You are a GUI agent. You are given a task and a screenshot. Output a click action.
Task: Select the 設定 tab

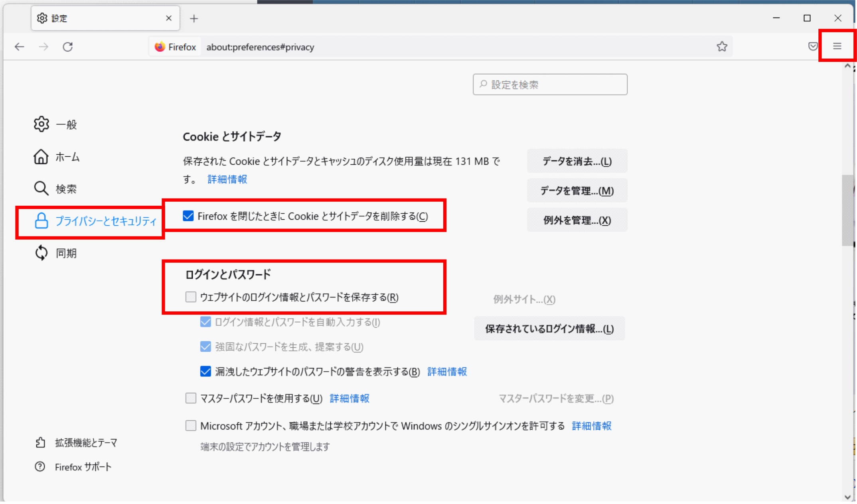tap(105, 18)
